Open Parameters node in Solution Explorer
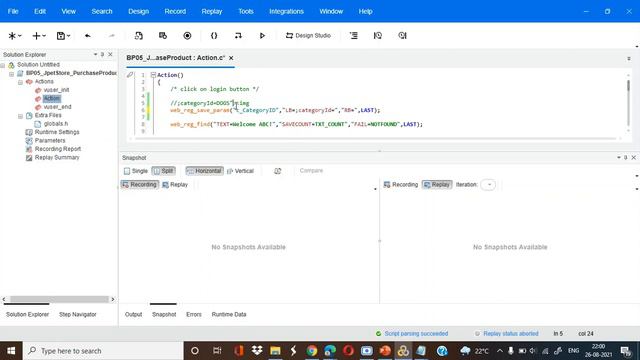Image resolution: width=640 pixels, height=360 pixels. [50, 140]
